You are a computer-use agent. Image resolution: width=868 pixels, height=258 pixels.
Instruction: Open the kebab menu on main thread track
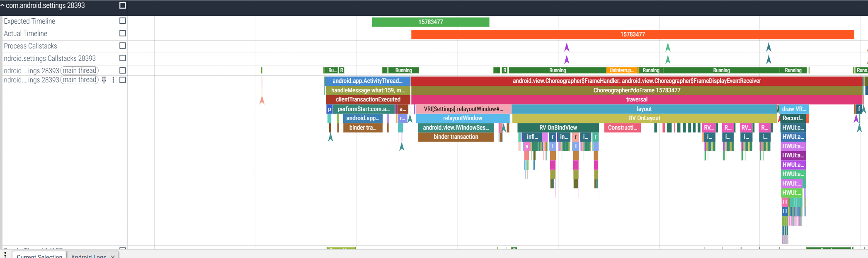[x=113, y=80]
